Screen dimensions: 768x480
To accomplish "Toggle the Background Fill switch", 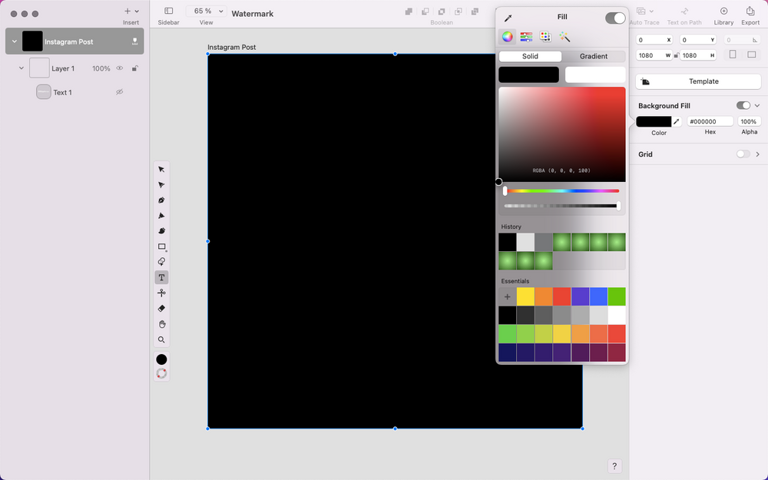I will tap(743, 105).
